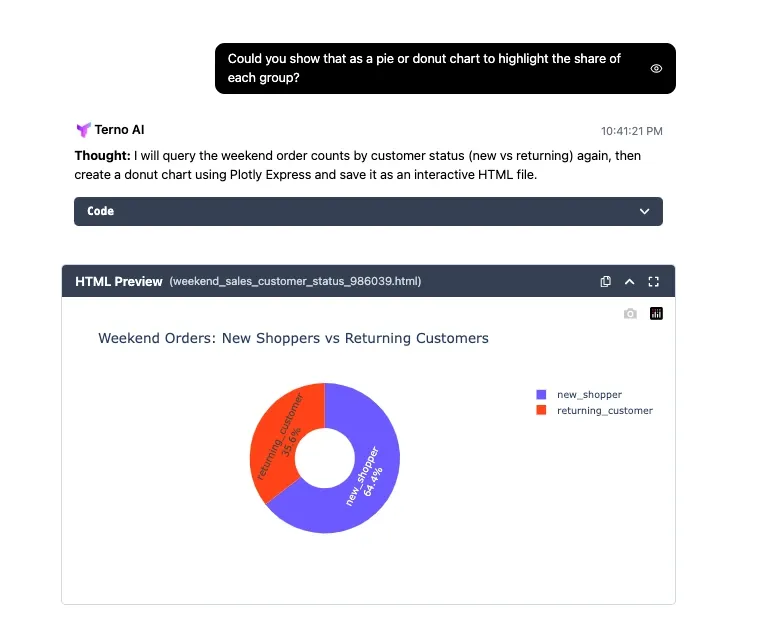Click the orange returning_customer legend swatch

pyautogui.click(x=541, y=410)
